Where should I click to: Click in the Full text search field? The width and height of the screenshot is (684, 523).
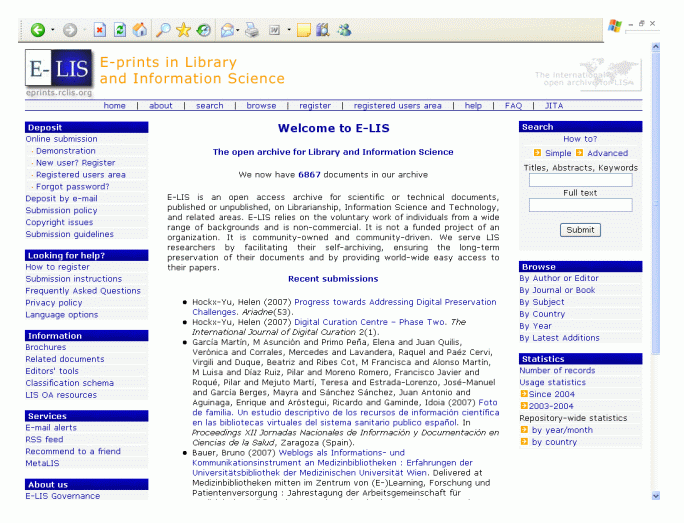[x=580, y=205]
